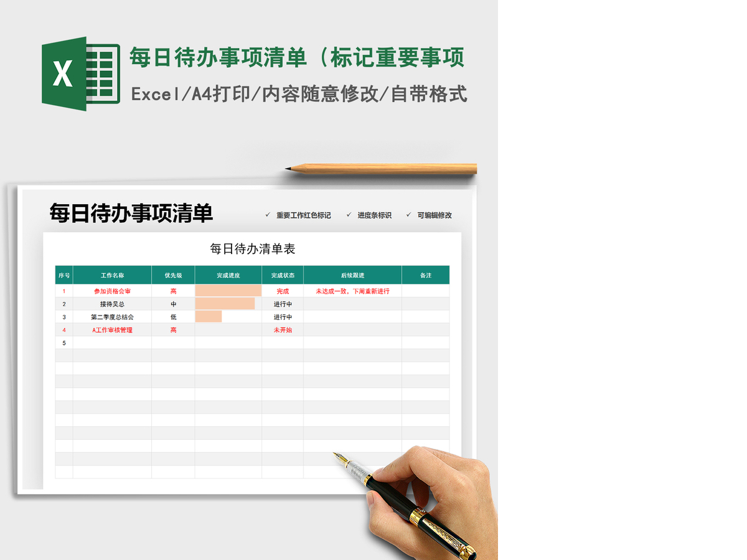747x560 pixels.
Task: Click the green Excel logo icon
Action: pyautogui.click(x=81, y=74)
